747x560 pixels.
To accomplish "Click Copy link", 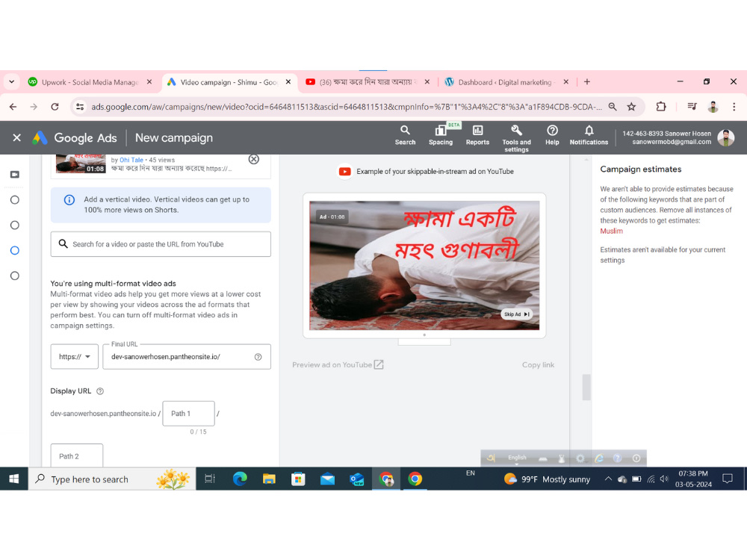I will [538, 365].
